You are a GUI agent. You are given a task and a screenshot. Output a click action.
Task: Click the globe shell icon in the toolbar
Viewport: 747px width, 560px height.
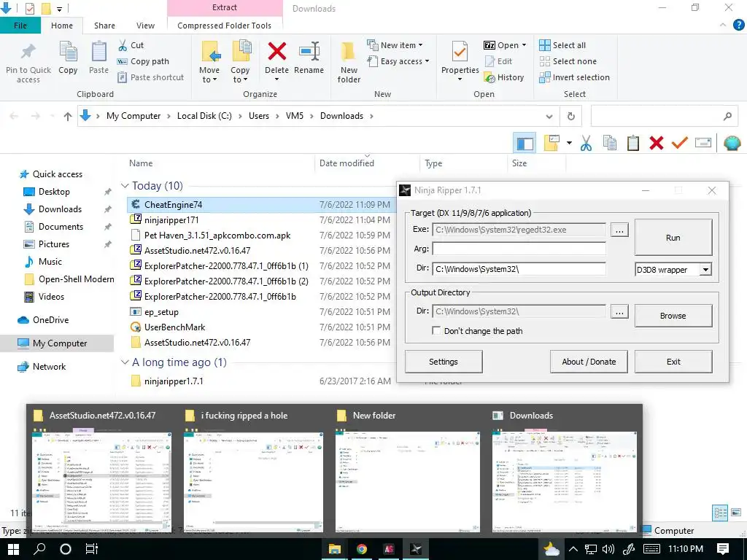tap(732, 143)
